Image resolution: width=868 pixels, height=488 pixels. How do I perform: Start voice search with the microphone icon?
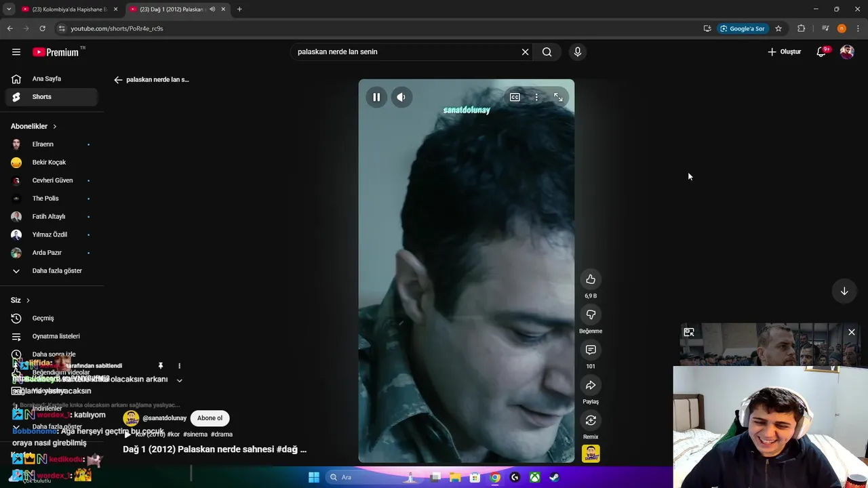tap(578, 52)
